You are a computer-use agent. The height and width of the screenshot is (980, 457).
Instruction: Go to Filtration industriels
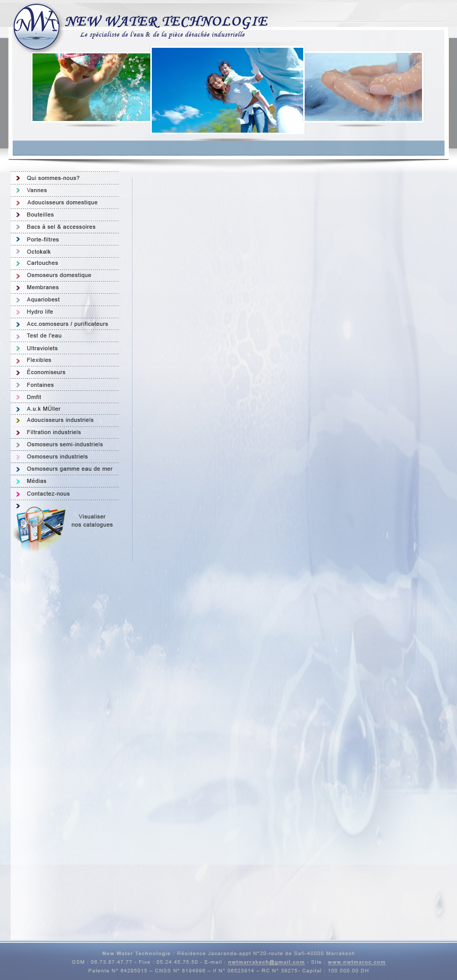click(54, 432)
